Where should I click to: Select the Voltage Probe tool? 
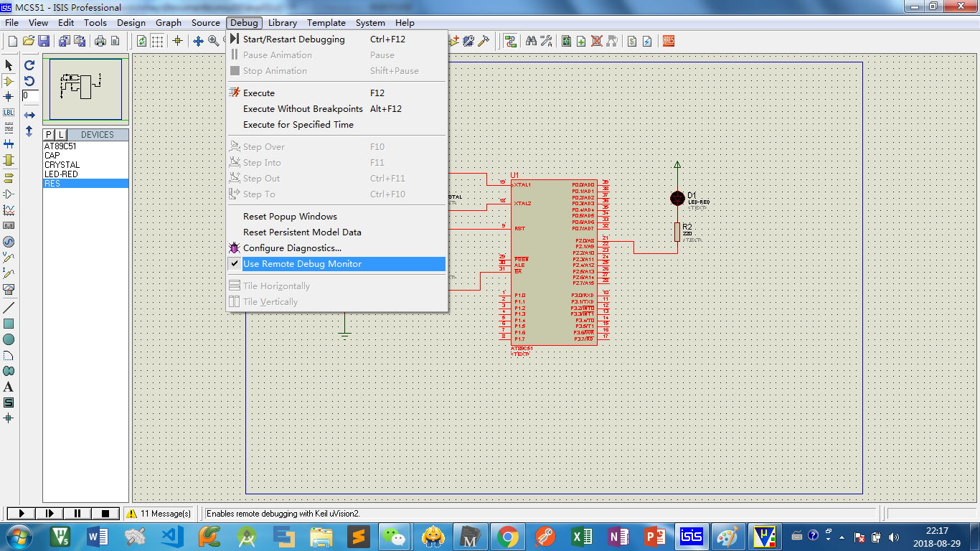point(9,257)
